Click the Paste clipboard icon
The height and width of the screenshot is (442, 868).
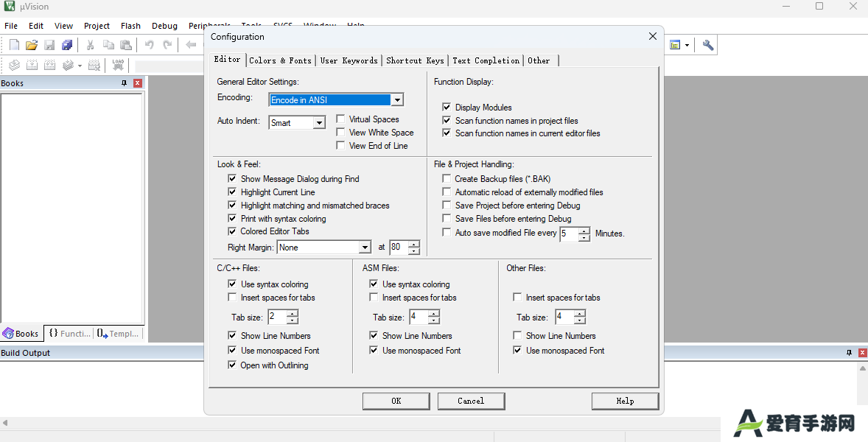tap(126, 45)
